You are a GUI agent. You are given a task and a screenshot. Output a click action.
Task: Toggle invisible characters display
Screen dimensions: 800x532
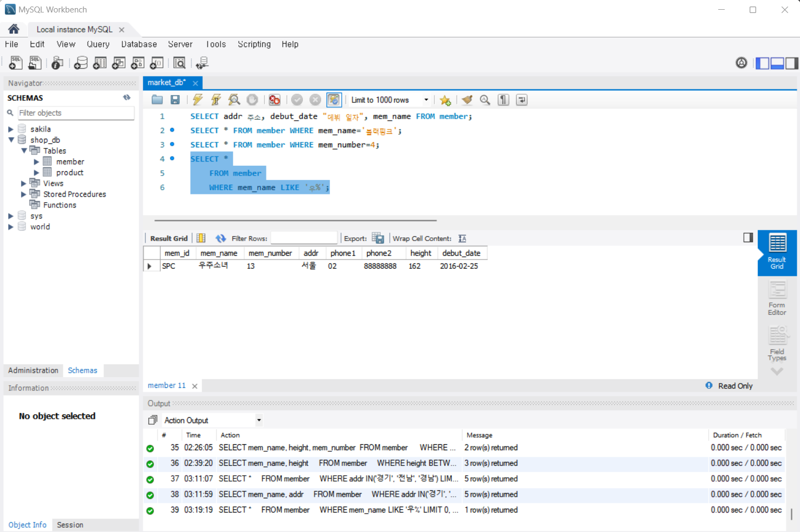[503, 100]
